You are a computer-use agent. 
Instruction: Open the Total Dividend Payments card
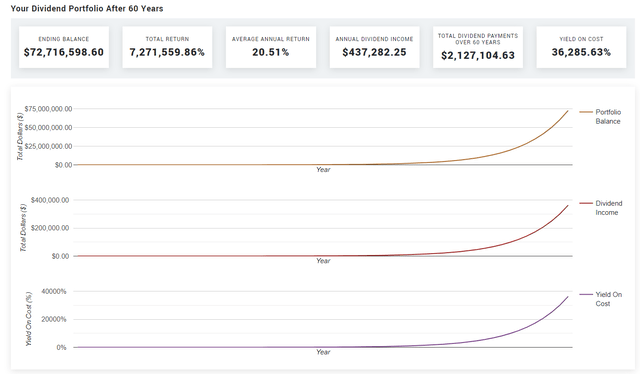click(x=478, y=47)
